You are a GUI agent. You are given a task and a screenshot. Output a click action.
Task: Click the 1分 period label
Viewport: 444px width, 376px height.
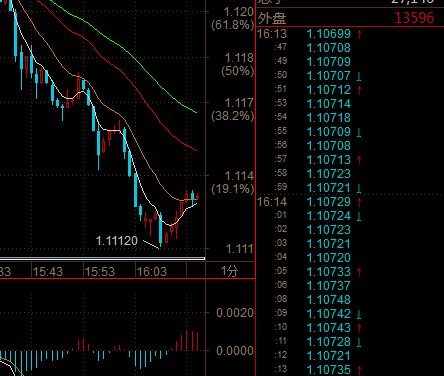coord(230,271)
